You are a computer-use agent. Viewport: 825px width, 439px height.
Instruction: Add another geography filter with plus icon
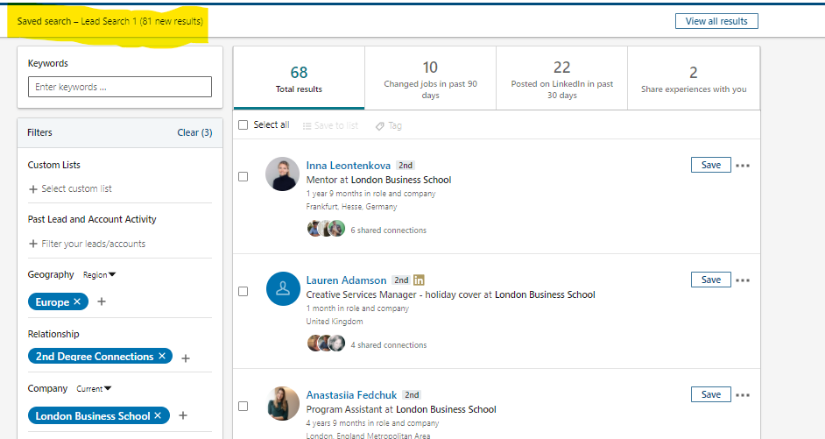pos(102,302)
